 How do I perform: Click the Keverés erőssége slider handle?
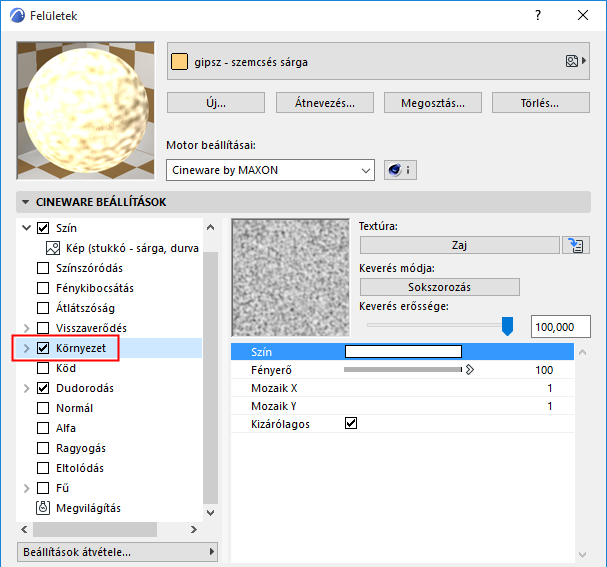coord(507,326)
